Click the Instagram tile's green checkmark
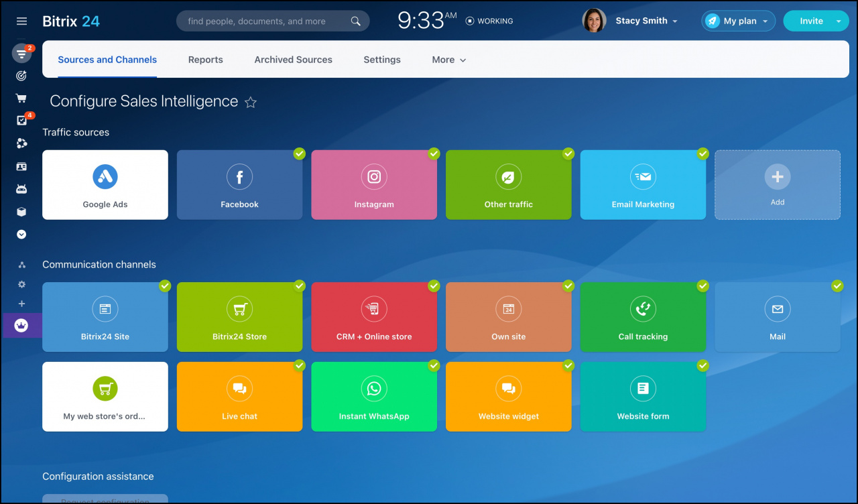The image size is (858, 504). click(434, 153)
